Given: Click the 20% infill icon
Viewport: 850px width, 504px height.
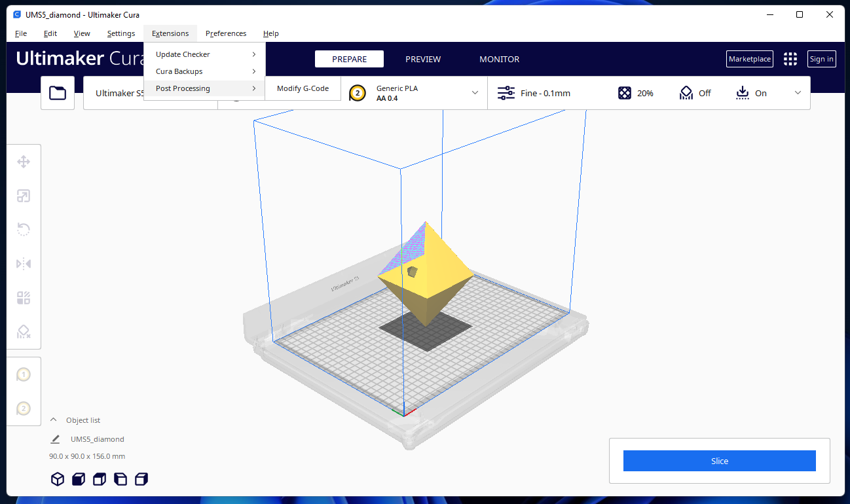Looking at the screenshot, I should pos(625,93).
